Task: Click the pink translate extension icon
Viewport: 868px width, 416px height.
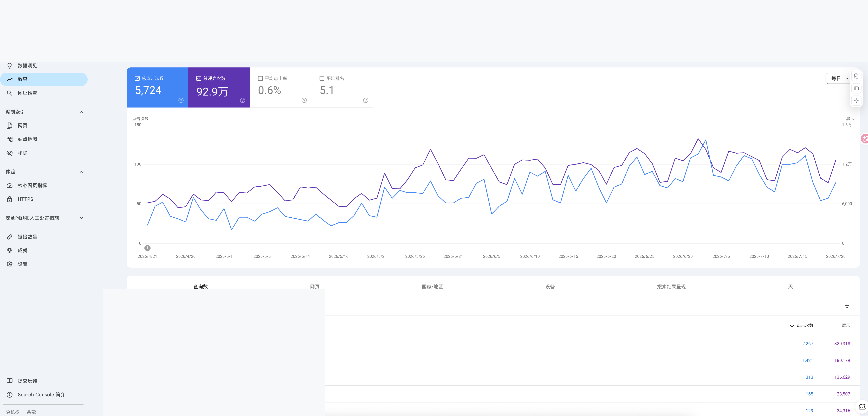Action: (x=864, y=138)
